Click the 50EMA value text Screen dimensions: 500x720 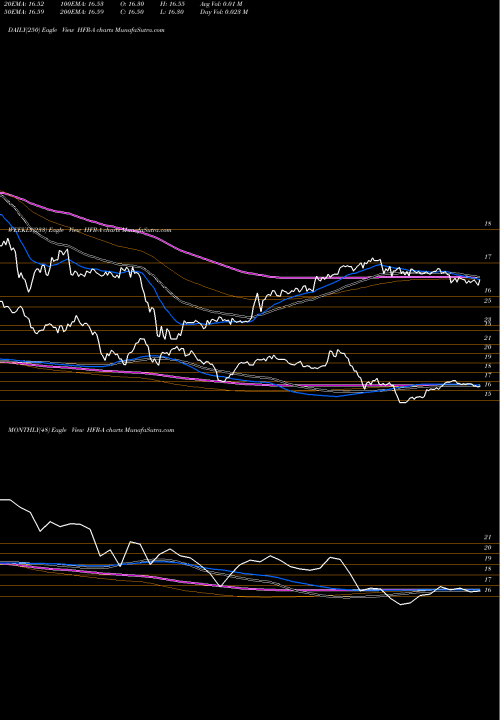[23, 12]
